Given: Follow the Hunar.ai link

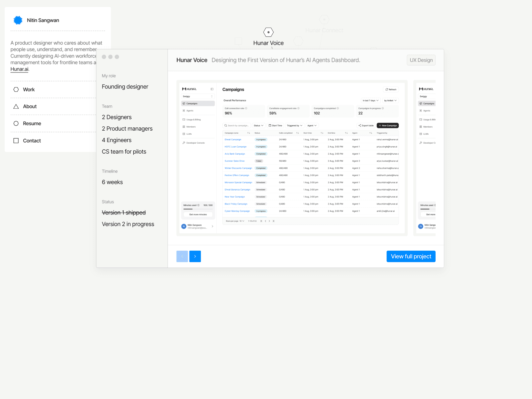Looking at the screenshot, I should (20, 69).
